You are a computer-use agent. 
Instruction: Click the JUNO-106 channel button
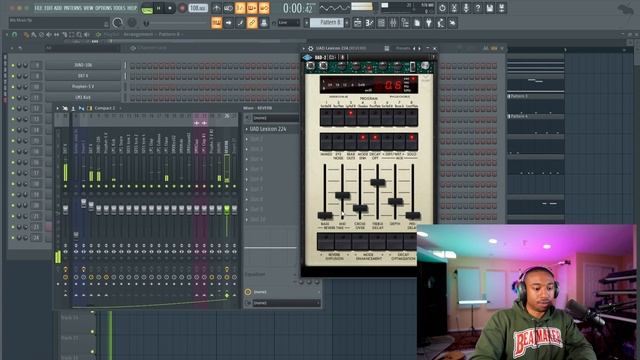pos(83,65)
